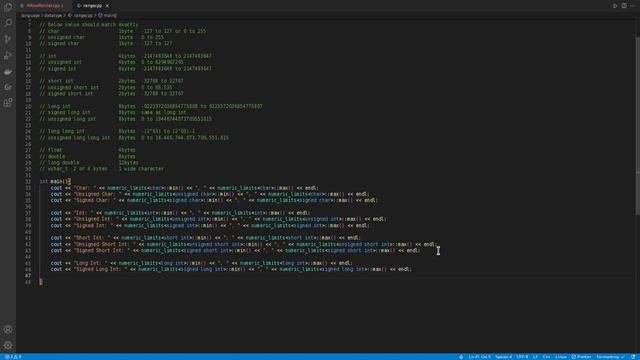Click the cout "Signed Char: " code line
Screen dimensions: 640x360
click(214, 200)
